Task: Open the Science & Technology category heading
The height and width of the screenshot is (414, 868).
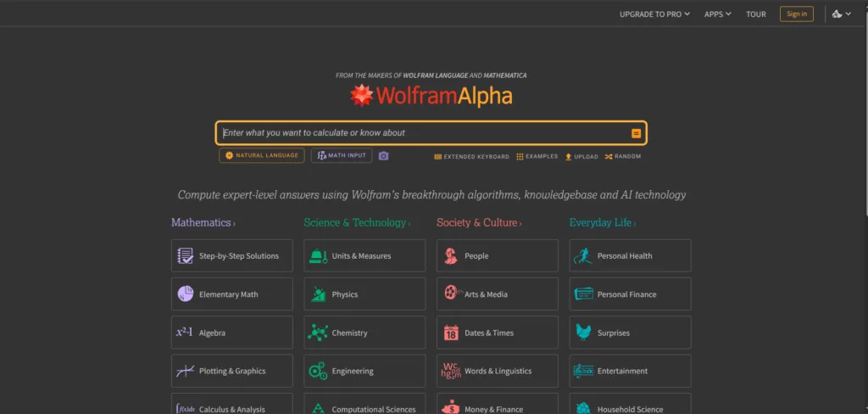Action: [x=357, y=223]
